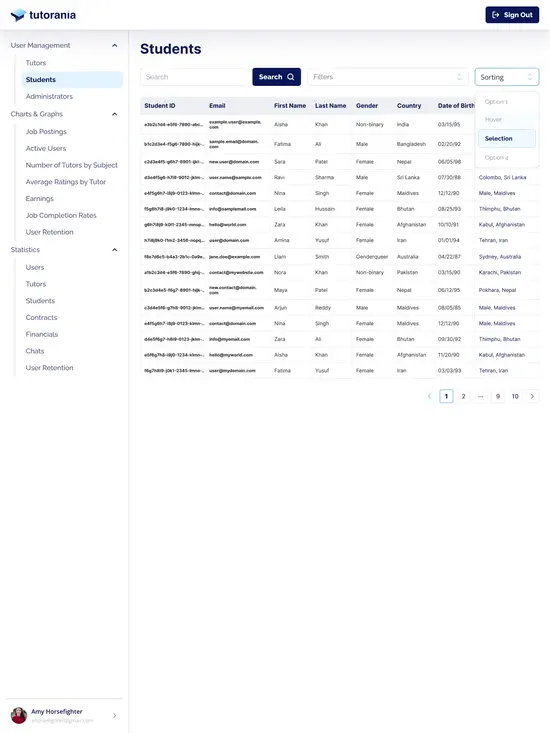This screenshot has height=733, width=550.
Task: Choose Option 4 in sorting menu
Action: click(507, 158)
